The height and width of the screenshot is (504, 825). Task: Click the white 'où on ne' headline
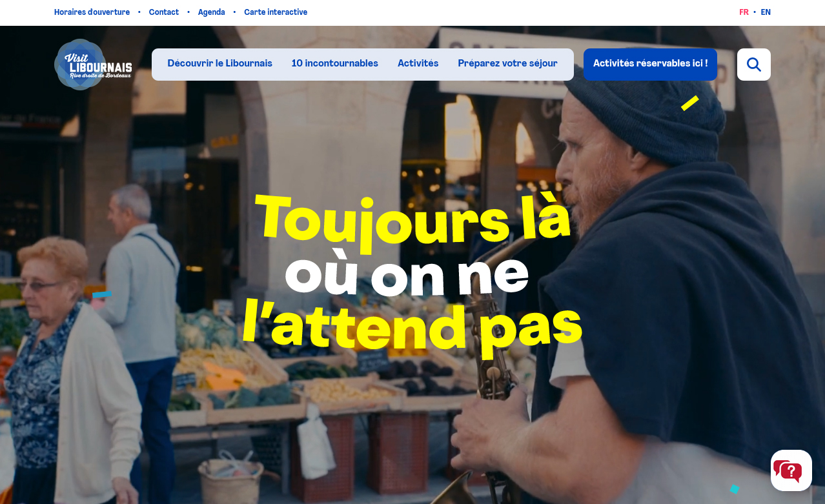coord(407,276)
